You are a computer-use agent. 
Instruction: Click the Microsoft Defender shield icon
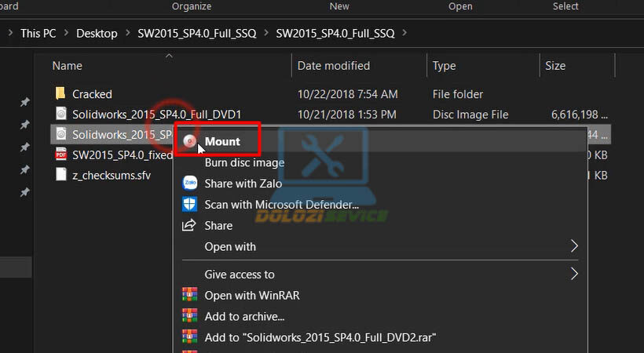click(x=189, y=205)
